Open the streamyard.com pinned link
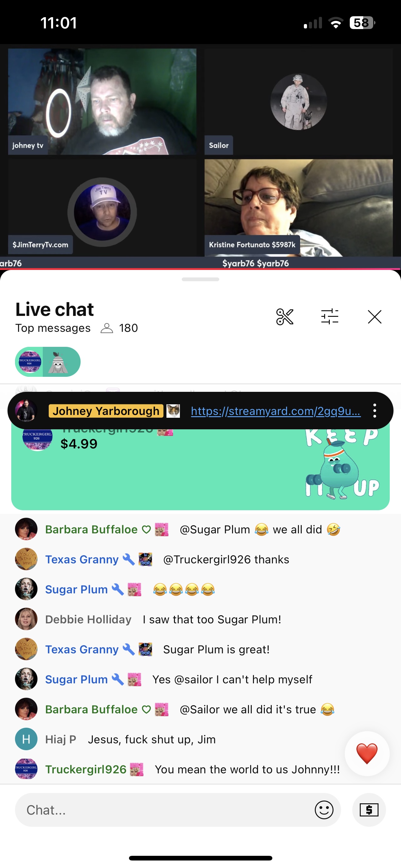 (x=276, y=411)
